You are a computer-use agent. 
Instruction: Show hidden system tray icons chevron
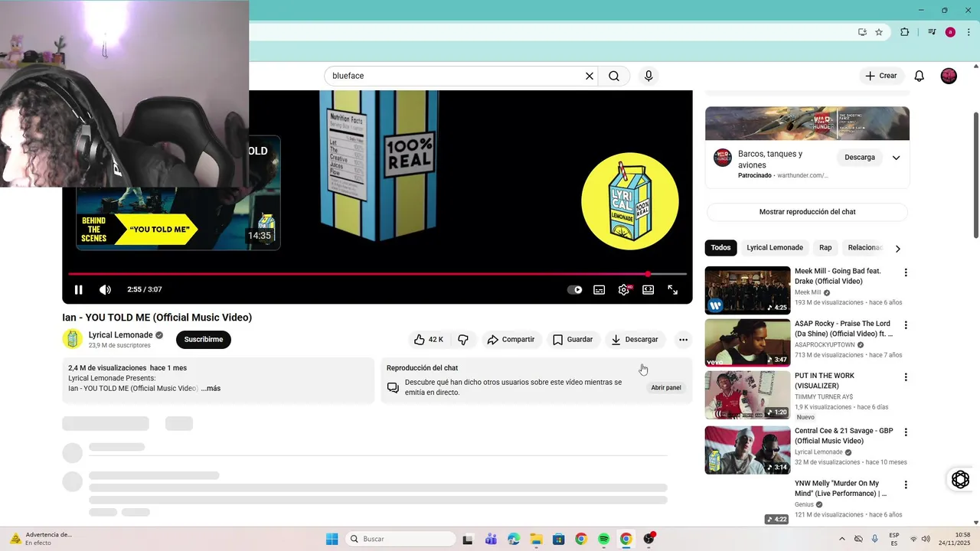tap(842, 539)
